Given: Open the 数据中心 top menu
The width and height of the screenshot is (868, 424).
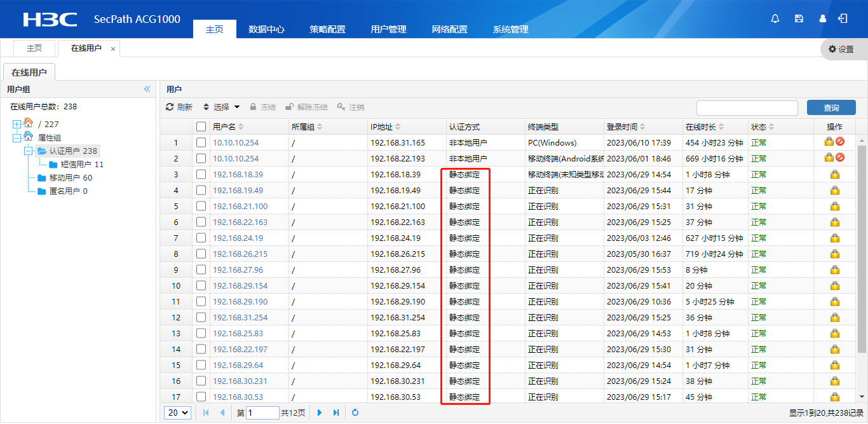Looking at the screenshot, I should pos(266,29).
